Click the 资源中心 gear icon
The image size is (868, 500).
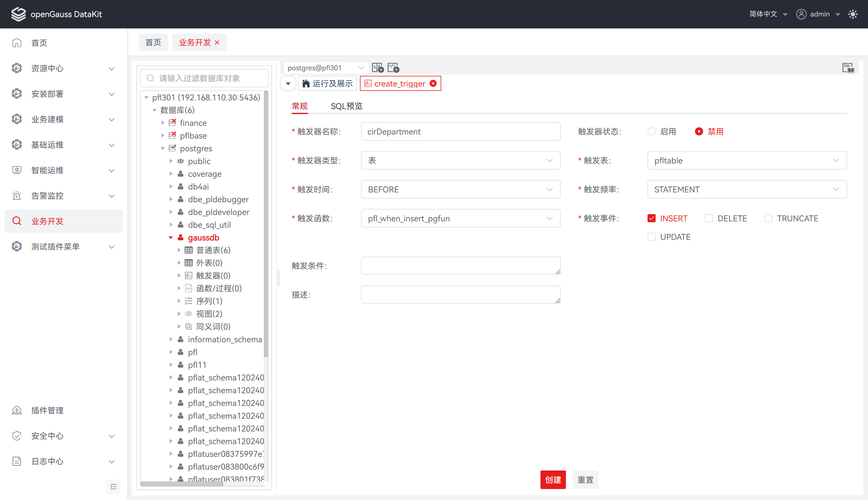[x=16, y=68]
